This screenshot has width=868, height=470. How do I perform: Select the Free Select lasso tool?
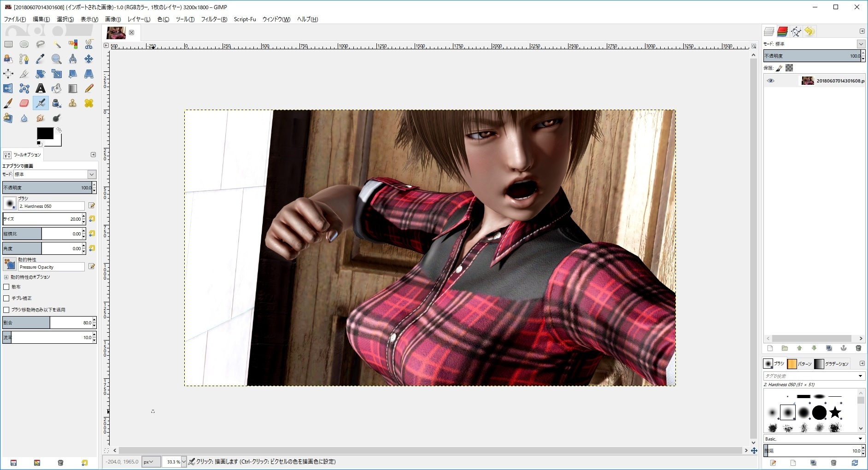(41, 44)
